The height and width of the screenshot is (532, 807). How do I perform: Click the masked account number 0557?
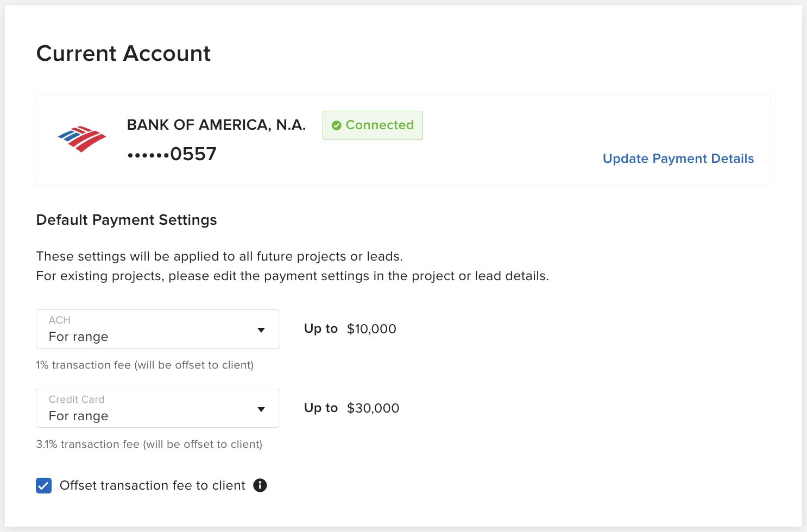[172, 154]
